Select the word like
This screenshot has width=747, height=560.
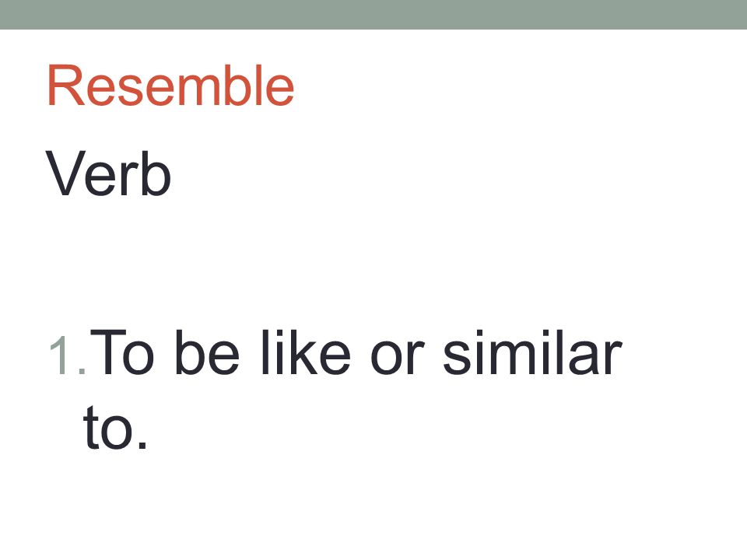click(306, 352)
